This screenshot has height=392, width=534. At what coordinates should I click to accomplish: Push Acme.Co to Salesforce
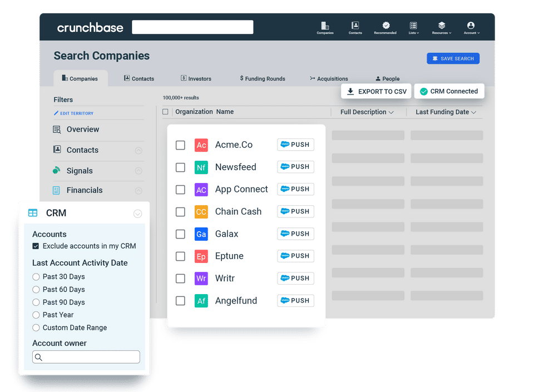[x=295, y=145]
